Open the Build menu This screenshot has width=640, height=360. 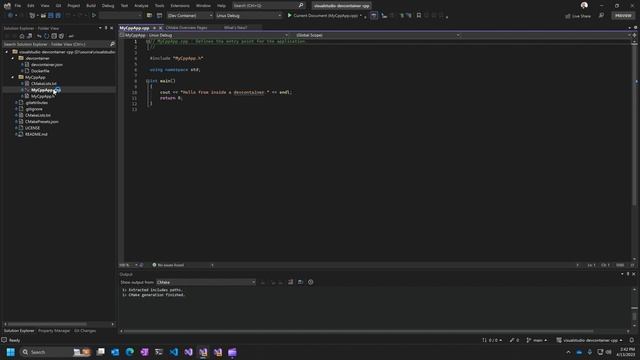point(91,6)
